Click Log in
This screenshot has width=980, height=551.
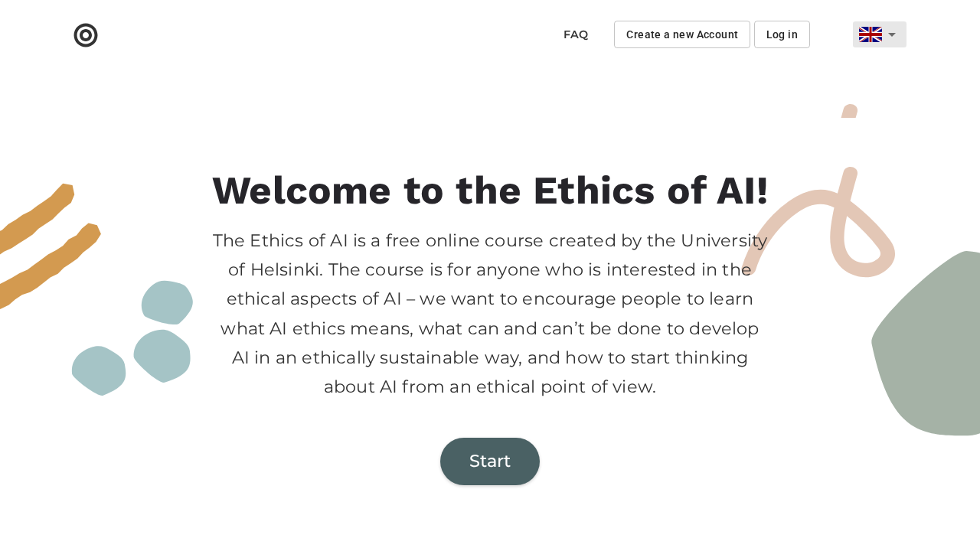[x=782, y=34]
